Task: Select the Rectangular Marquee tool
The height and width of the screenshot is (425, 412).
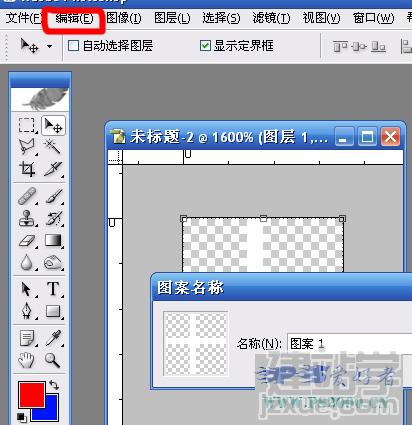Action: (x=27, y=125)
